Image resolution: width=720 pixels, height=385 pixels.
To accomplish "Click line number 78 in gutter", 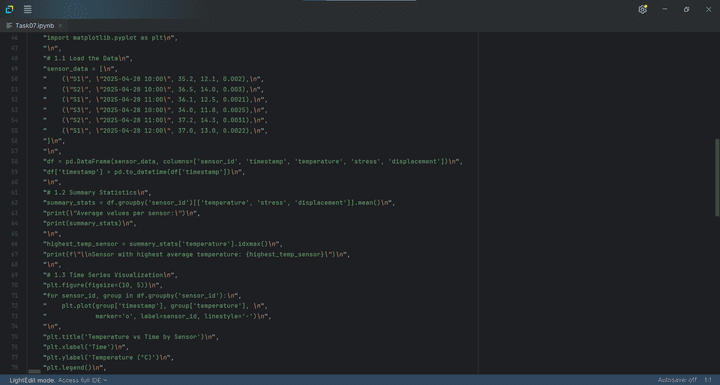I will point(14,368).
